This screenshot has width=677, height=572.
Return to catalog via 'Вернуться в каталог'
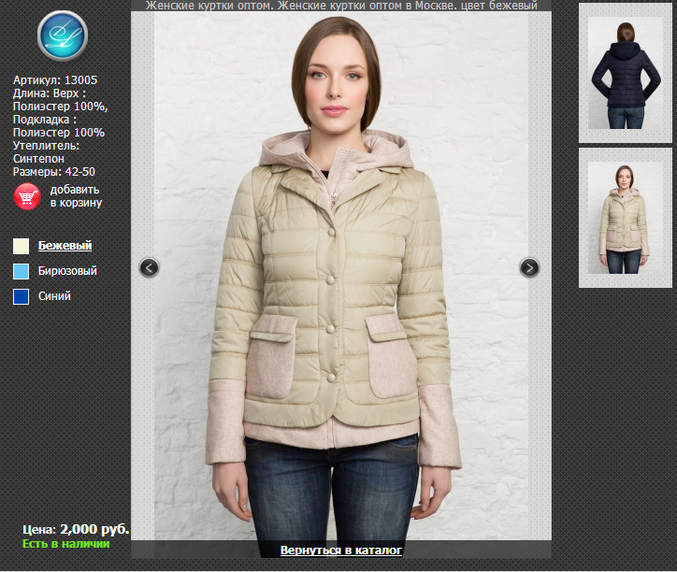coord(341,550)
